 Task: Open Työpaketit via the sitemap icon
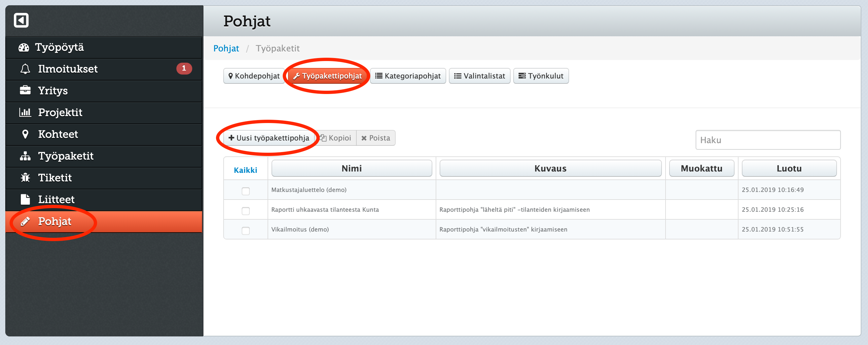25,156
